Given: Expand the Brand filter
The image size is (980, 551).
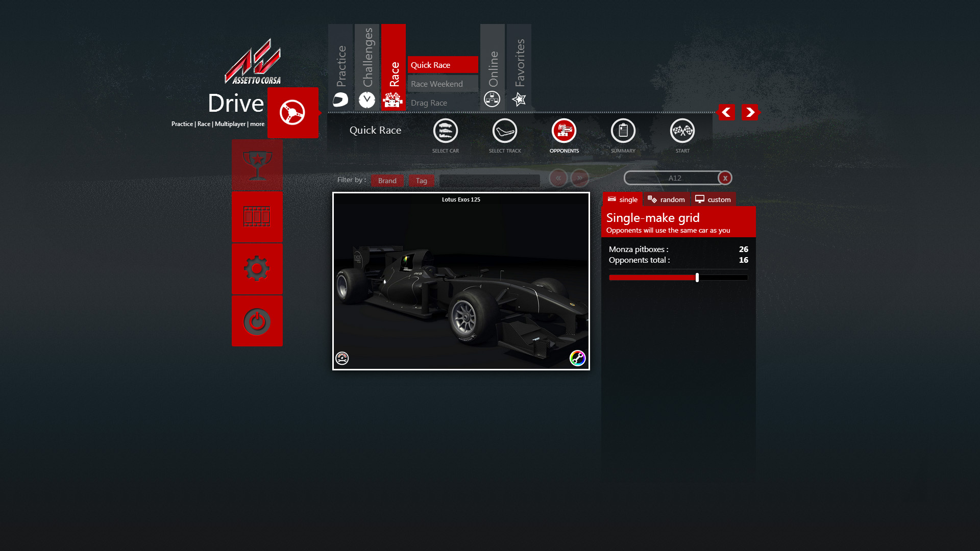Looking at the screenshot, I should tap(387, 181).
